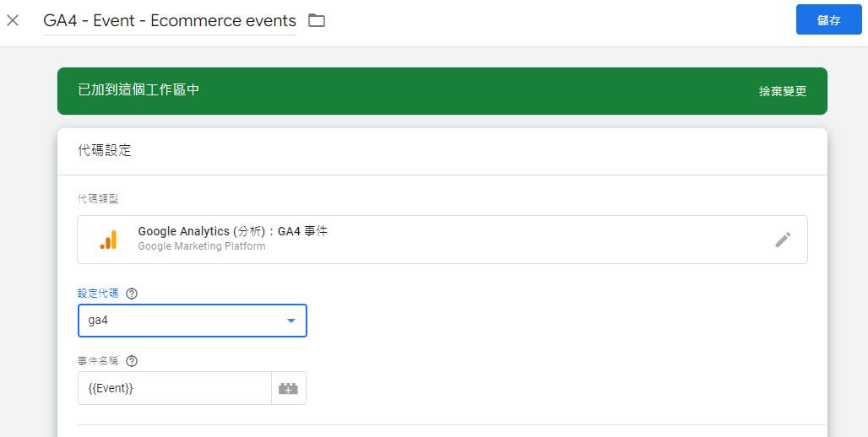The width and height of the screenshot is (868, 437).
Task: Open the ga4 configuration tag dropdown
Action: [x=192, y=321]
